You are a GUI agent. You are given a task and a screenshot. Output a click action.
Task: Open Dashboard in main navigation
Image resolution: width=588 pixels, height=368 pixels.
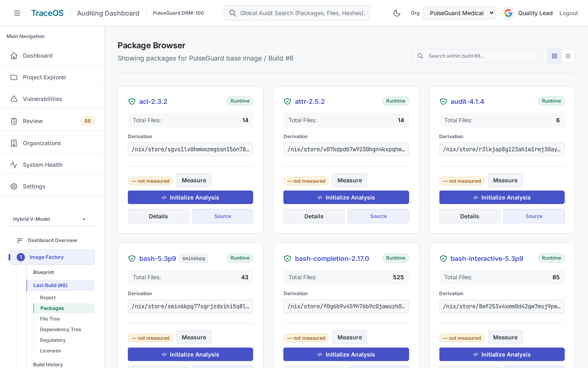[52, 55]
